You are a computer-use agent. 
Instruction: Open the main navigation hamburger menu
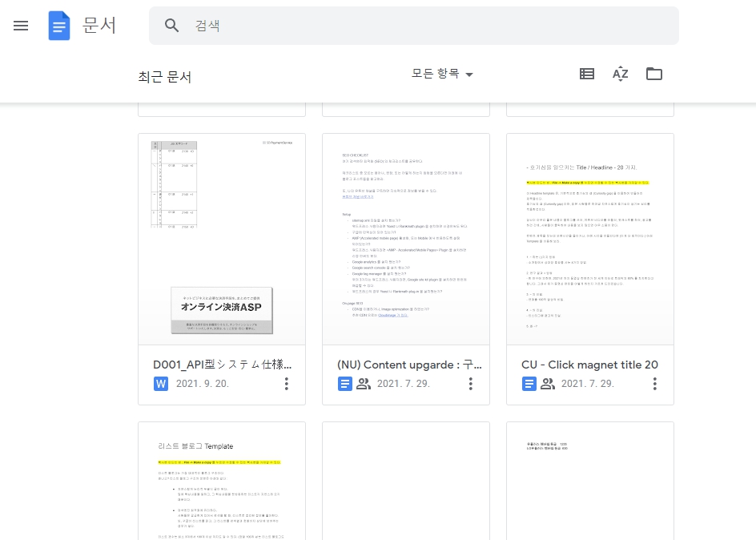click(21, 25)
